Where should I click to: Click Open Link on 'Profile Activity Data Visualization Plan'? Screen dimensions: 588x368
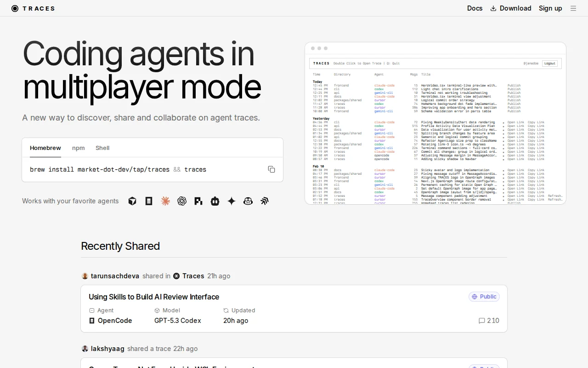coord(516,126)
